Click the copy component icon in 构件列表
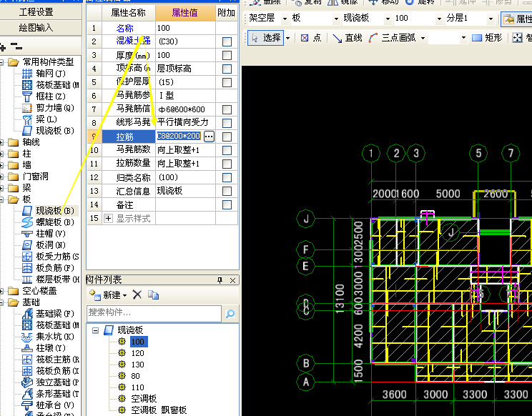Image resolution: width=532 pixels, height=416 pixels. (x=153, y=295)
